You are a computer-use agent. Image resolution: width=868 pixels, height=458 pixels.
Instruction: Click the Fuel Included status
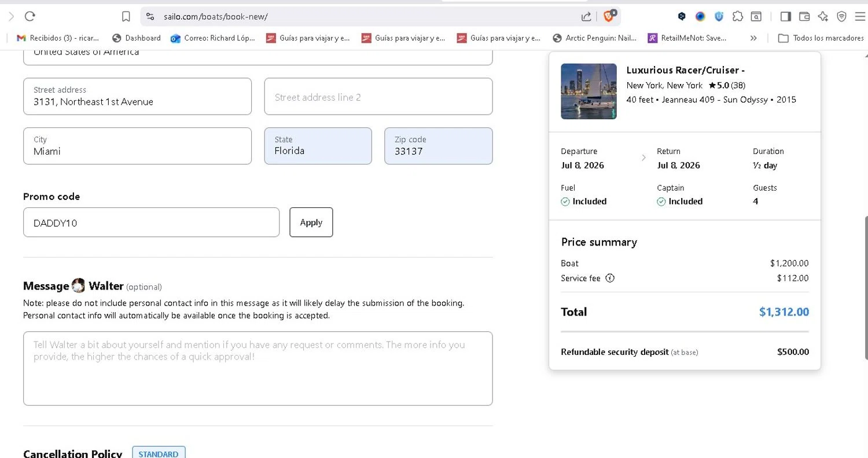pyautogui.click(x=584, y=201)
